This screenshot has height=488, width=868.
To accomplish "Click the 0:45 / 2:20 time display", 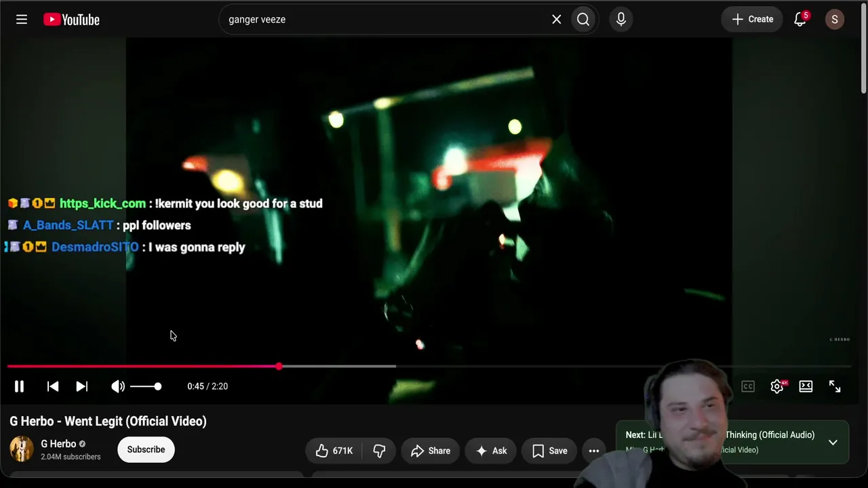I will coord(208,386).
